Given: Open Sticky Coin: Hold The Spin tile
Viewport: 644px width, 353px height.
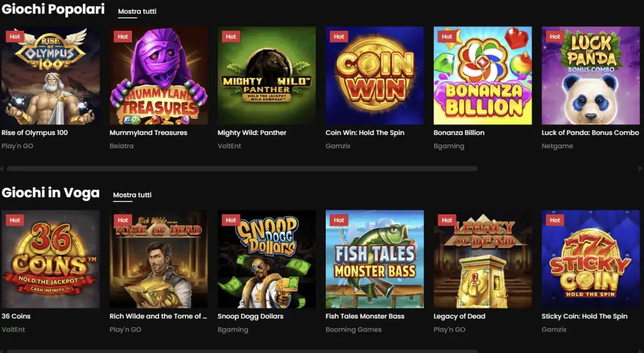Looking at the screenshot, I should point(591,259).
